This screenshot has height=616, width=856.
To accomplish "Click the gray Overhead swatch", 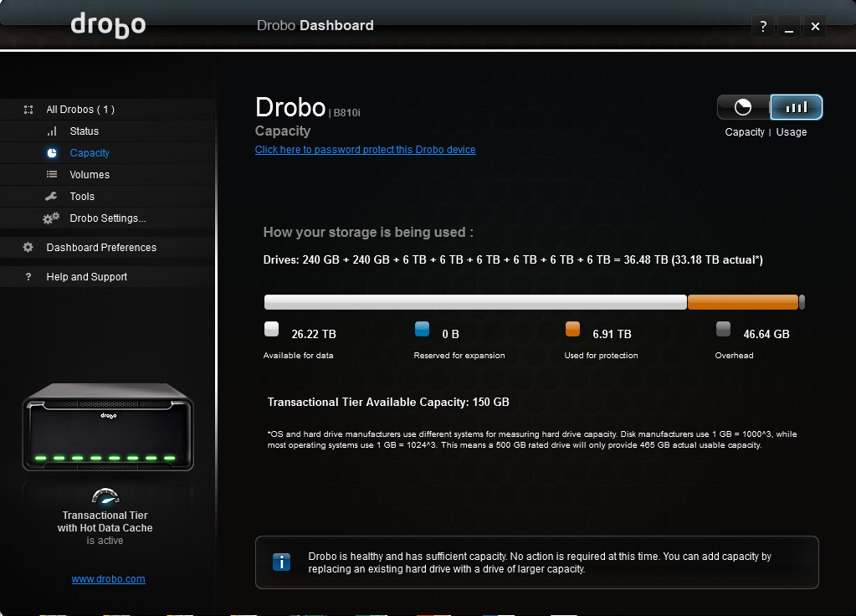I will tap(723, 329).
